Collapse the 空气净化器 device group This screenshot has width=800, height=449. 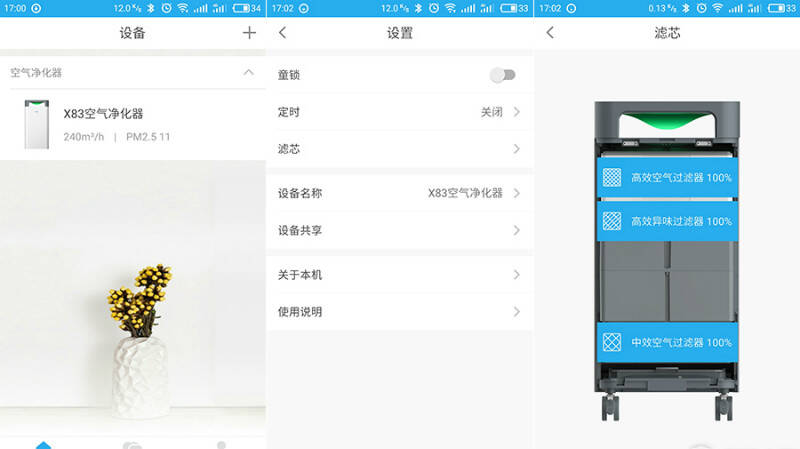(x=248, y=72)
